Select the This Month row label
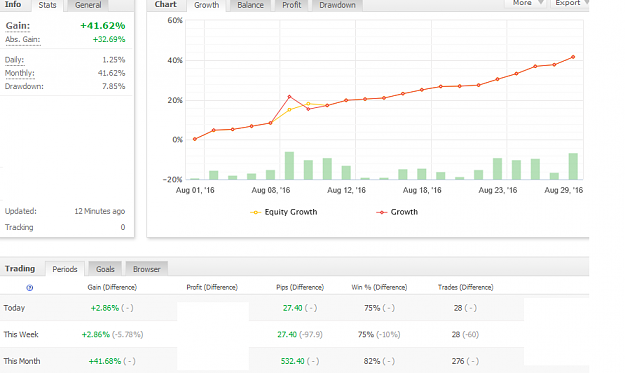The width and height of the screenshot is (625, 373). 22,361
